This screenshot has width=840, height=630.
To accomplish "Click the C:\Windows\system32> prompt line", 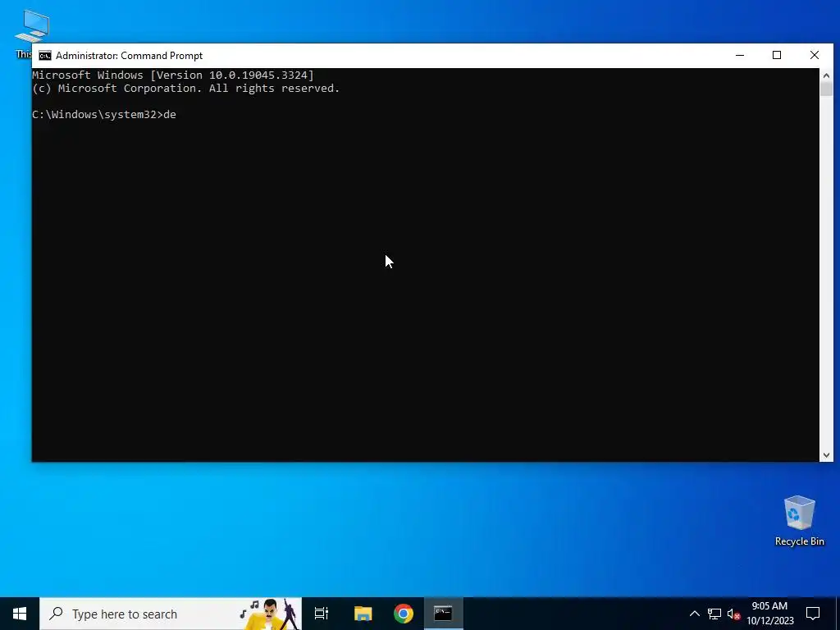I will point(104,115).
